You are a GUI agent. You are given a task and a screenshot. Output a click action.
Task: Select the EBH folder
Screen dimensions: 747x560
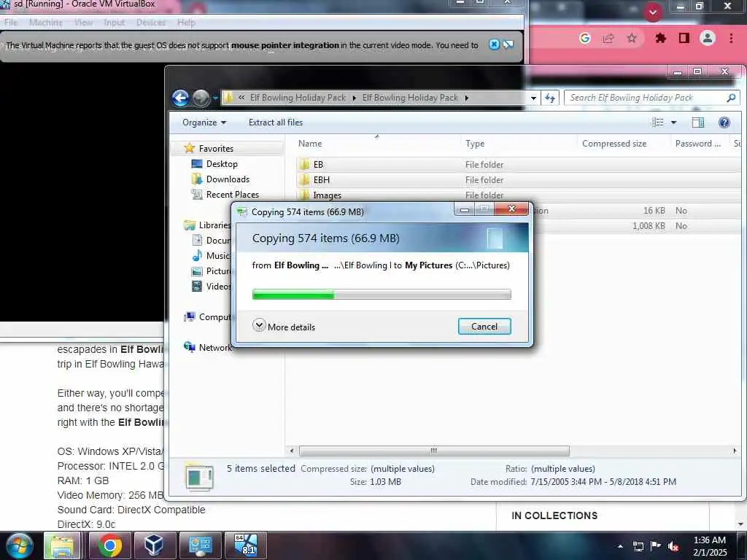[x=321, y=179]
